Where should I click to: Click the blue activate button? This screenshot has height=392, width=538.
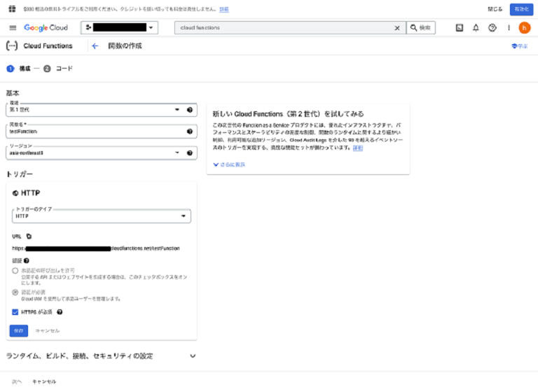pos(521,9)
